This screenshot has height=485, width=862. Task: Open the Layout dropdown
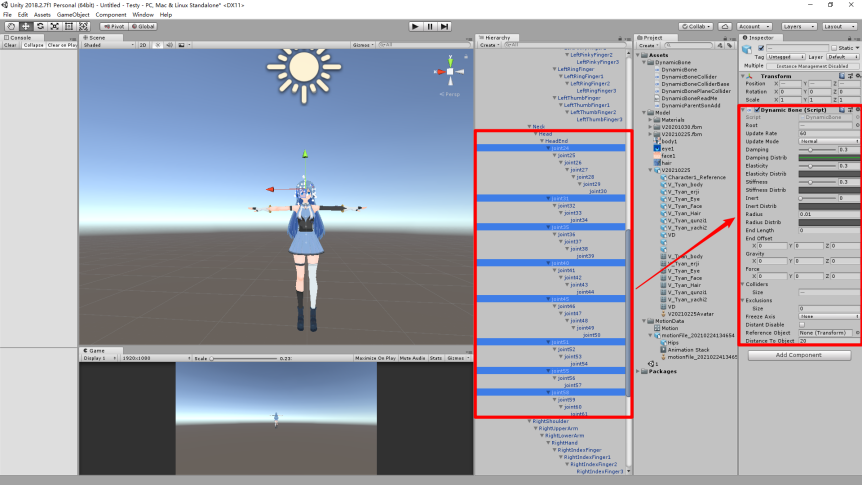coord(839,26)
